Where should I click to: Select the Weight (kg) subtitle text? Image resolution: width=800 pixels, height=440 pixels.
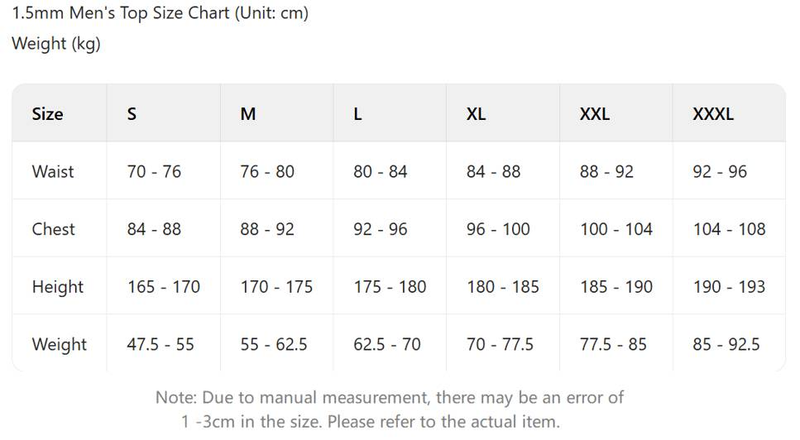56,44
